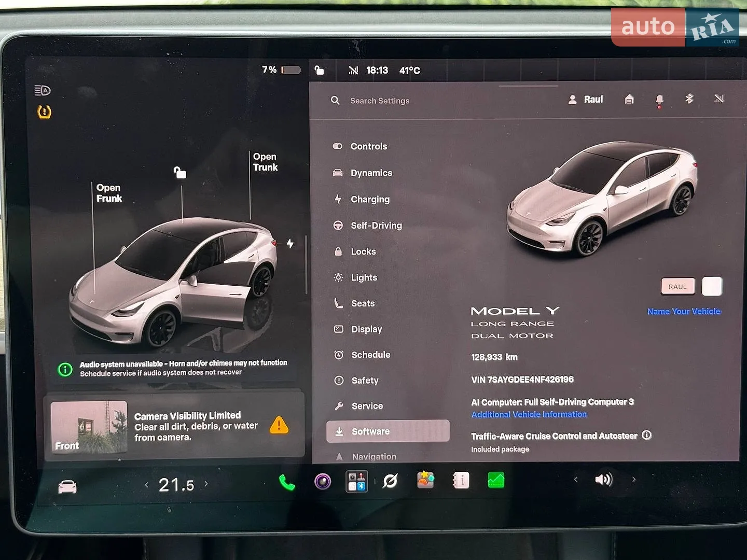Lower volume with left chevron

(x=576, y=479)
